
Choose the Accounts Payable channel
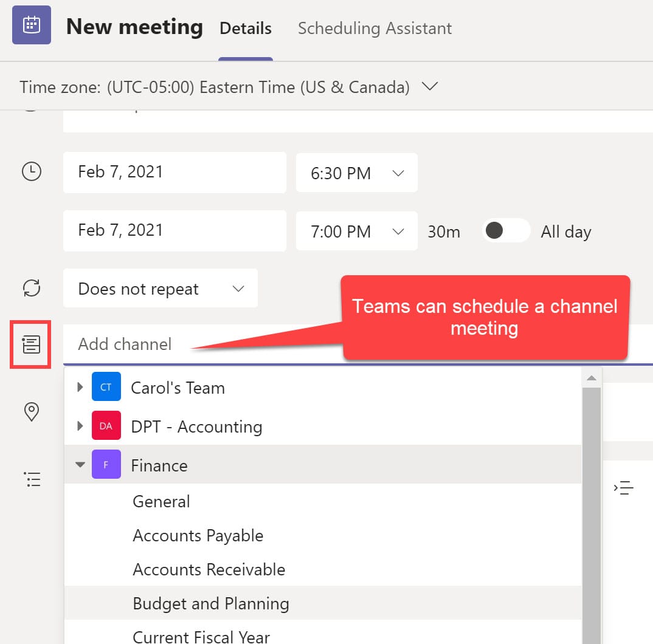[198, 535]
